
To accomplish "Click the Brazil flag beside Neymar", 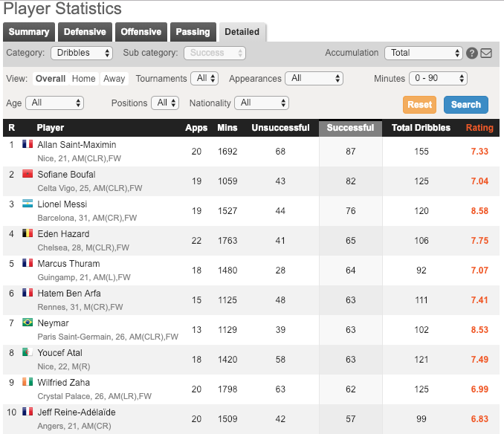I will click(x=28, y=323).
